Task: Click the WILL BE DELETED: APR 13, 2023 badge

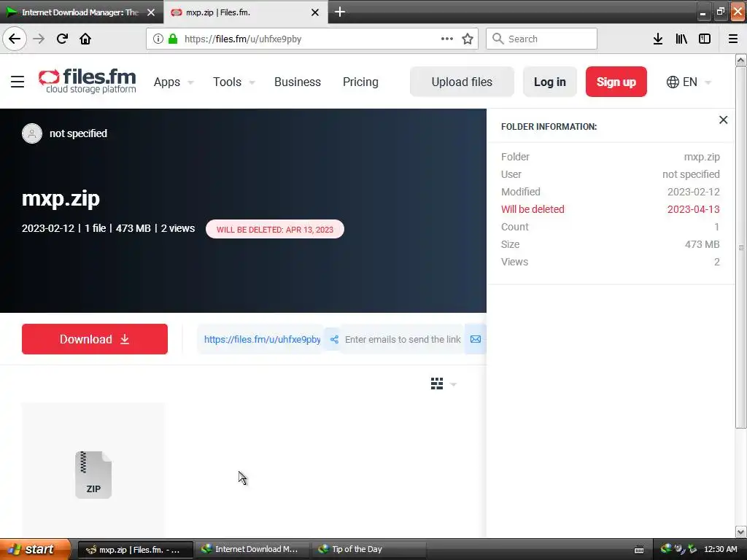Action: 275,229
